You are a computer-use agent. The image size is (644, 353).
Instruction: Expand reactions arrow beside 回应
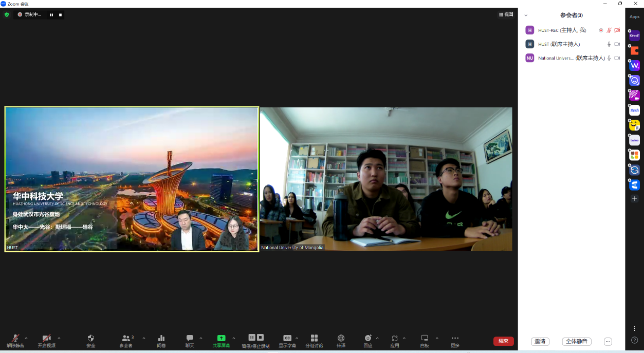click(x=377, y=338)
